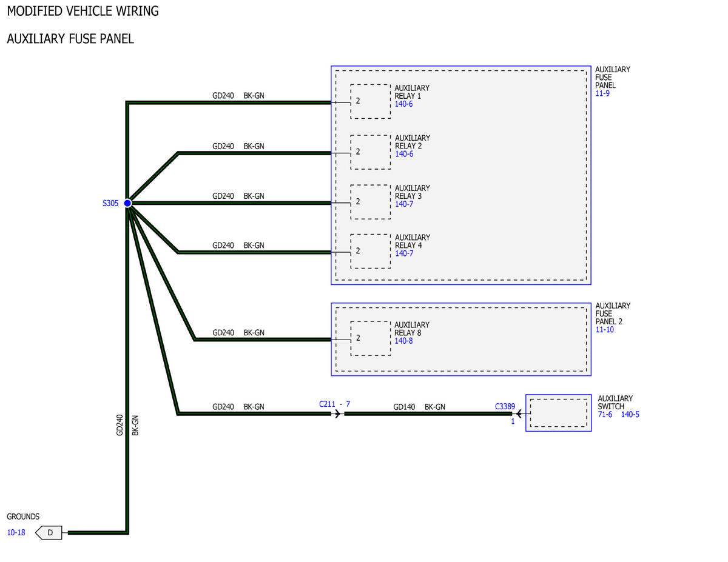Select the Auxiliary Relay 4 pin 2 box
The image size is (728, 562).
click(370, 251)
